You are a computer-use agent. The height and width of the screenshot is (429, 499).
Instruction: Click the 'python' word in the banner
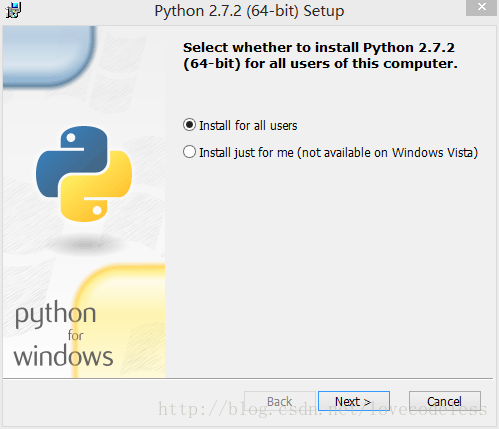[55, 314]
